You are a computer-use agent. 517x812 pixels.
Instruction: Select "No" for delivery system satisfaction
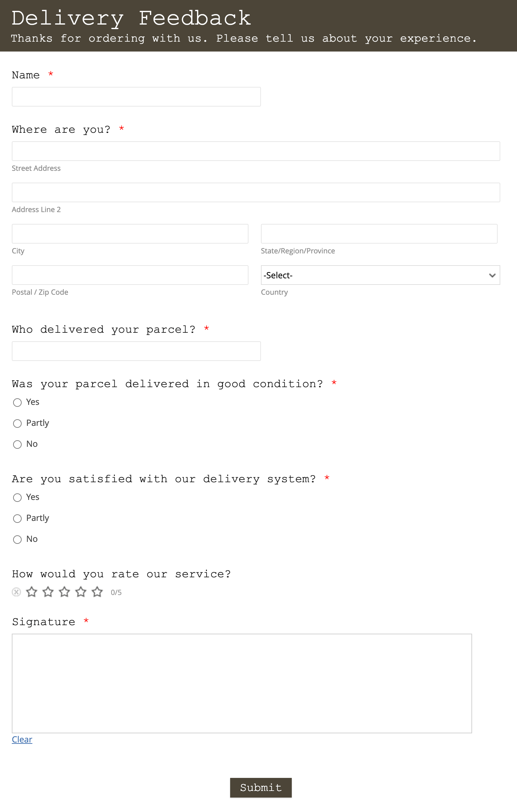tap(17, 540)
